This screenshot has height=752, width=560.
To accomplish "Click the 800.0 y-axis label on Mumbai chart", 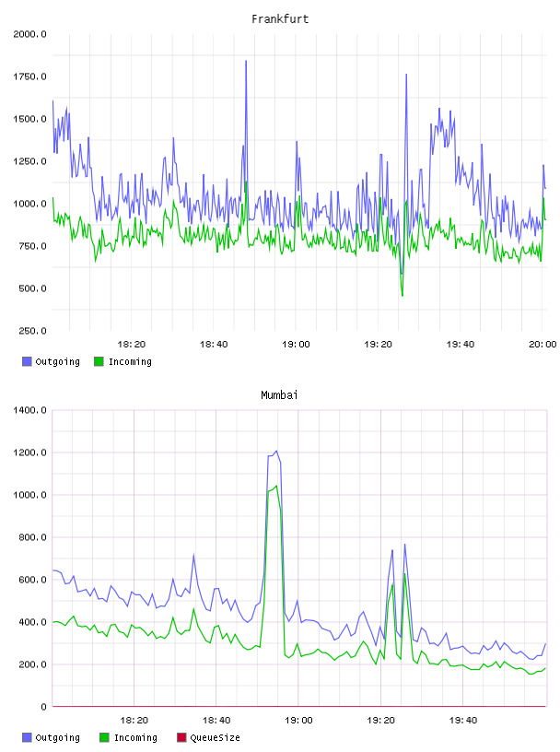I will [x=32, y=537].
